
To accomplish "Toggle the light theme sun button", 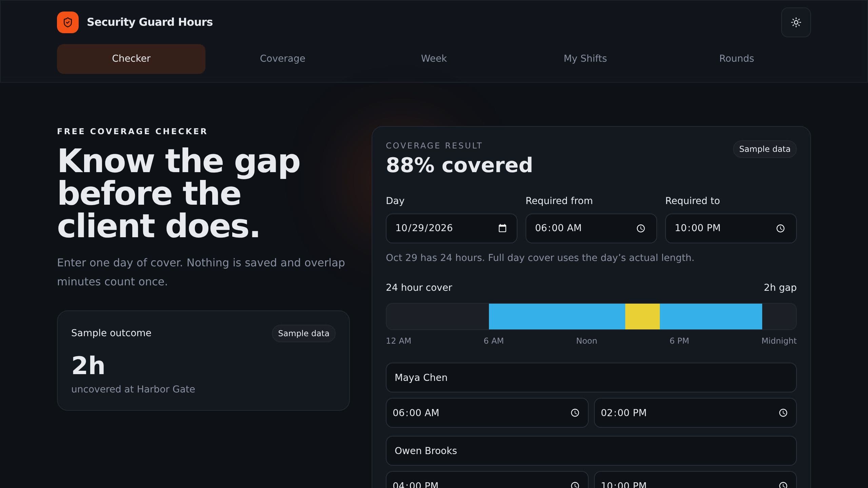I will (x=796, y=22).
